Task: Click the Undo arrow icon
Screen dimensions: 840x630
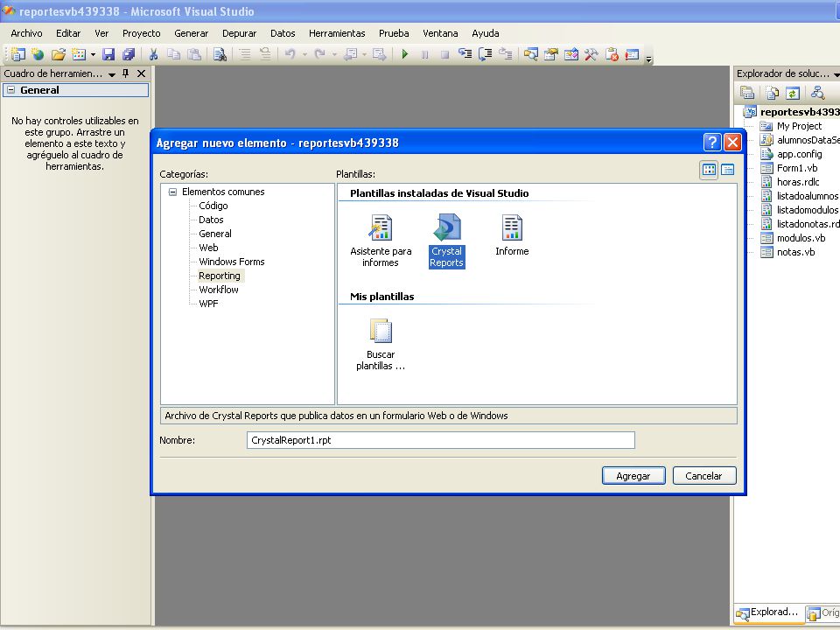Action: [x=290, y=54]
